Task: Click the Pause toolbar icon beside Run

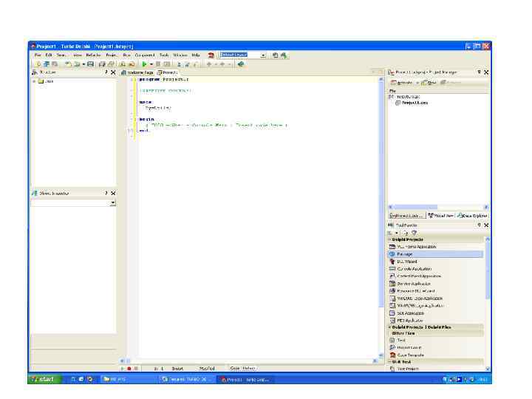Action: point(158,64)
